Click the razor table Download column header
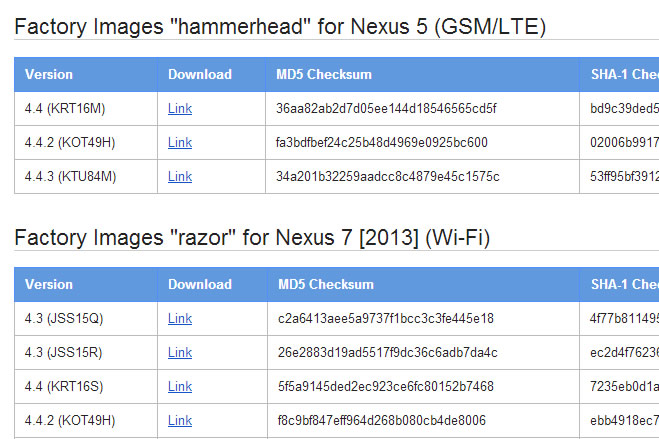659x439 pixels. click(x=200, y=284)
